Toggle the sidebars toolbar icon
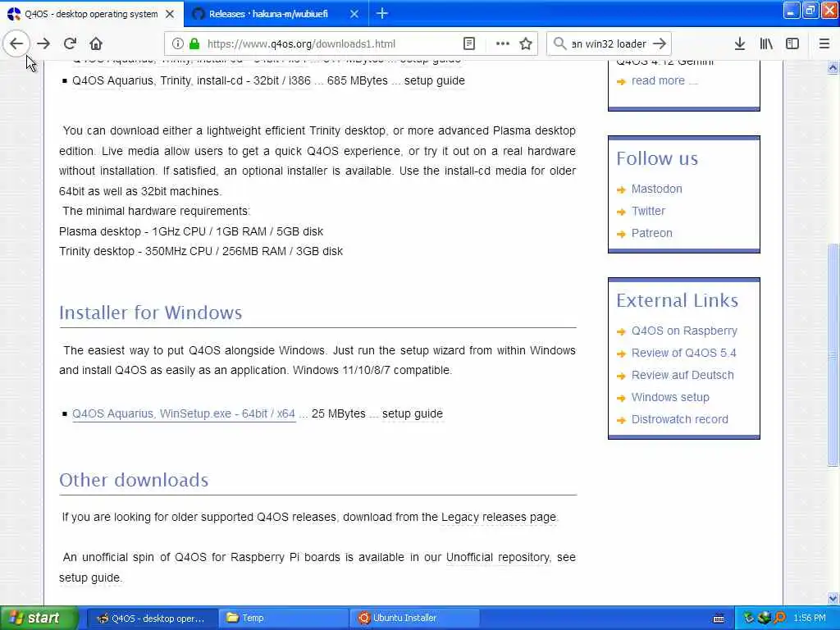 pos(792,43)
